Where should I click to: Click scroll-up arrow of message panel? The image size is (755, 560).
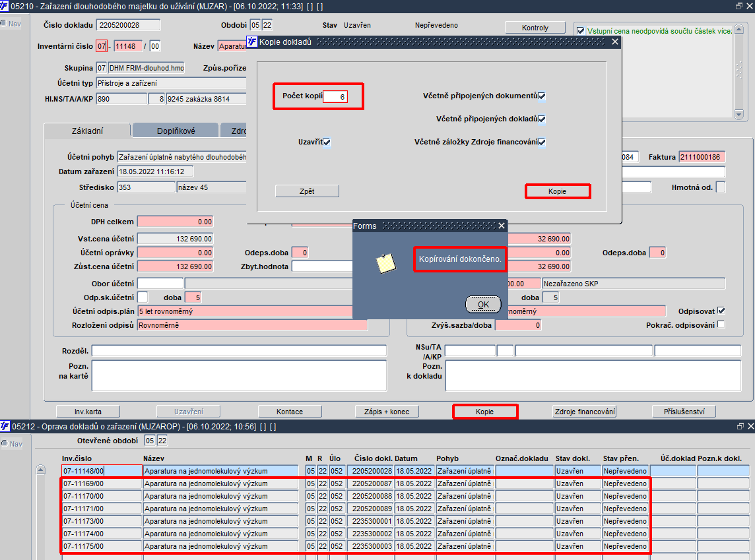(x=739, y=29)
